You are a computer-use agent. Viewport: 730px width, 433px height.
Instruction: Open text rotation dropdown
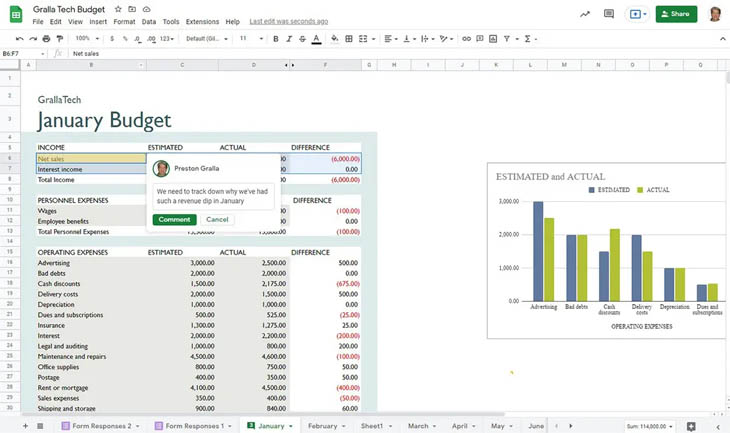coord(446,39)
